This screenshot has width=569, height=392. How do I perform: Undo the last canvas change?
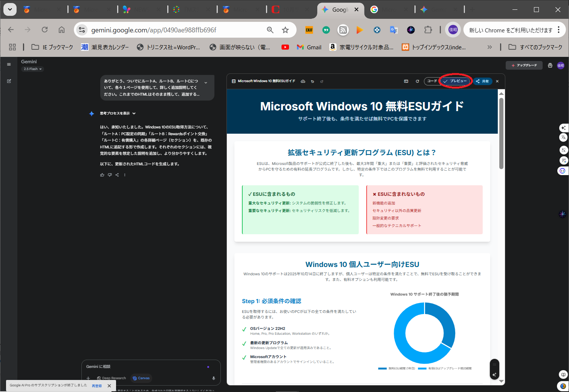click(x=312, y=81)
